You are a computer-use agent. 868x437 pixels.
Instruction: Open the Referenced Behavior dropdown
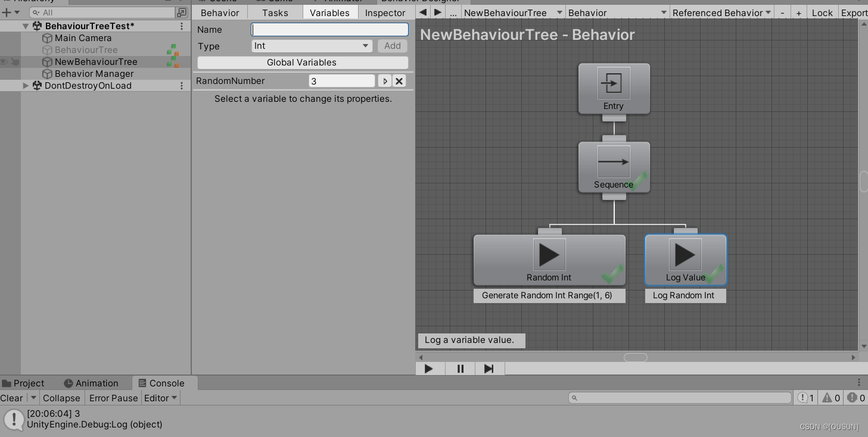click(722, 13)
